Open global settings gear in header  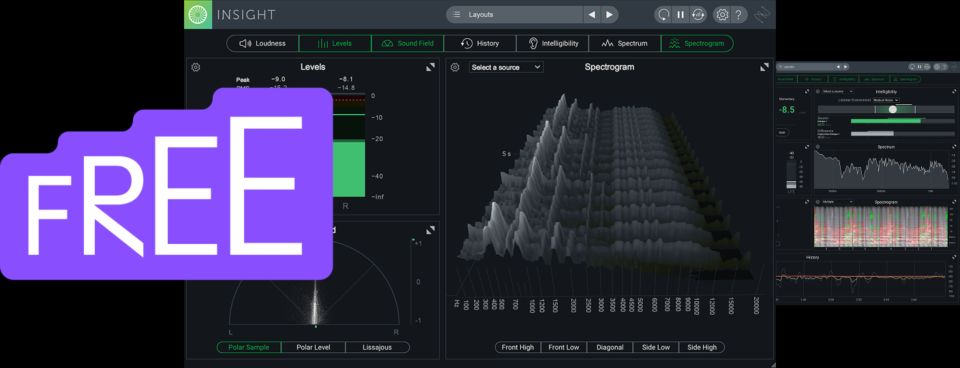click(x=722, y=15)
